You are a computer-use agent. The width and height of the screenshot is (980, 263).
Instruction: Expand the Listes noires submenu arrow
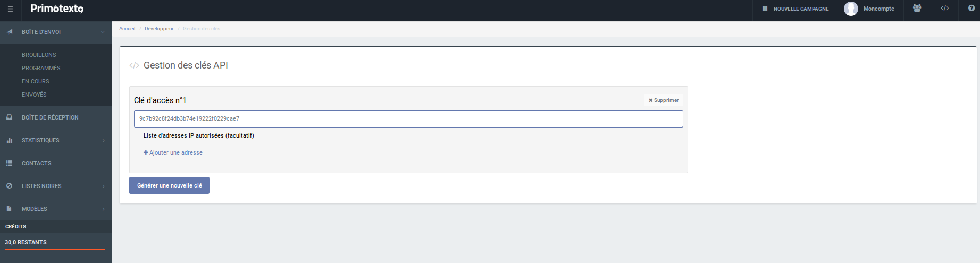pyautogui.click(x=104, y=186)
